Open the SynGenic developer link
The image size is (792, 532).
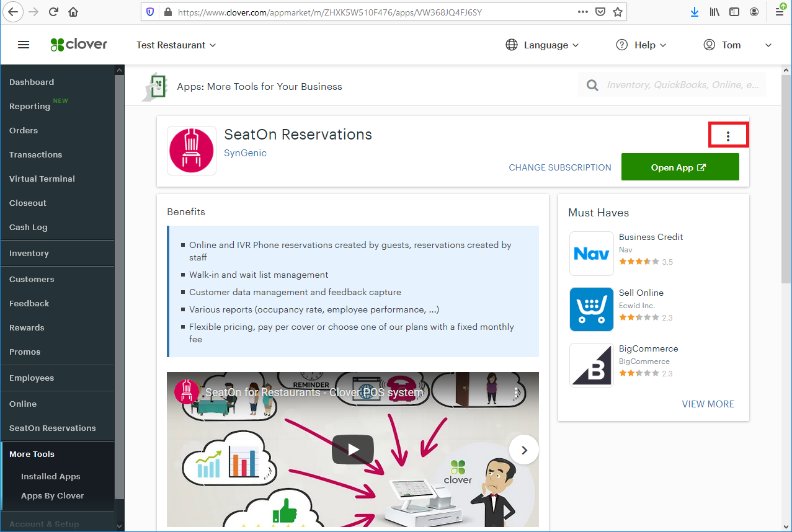[x=246, y=153]
